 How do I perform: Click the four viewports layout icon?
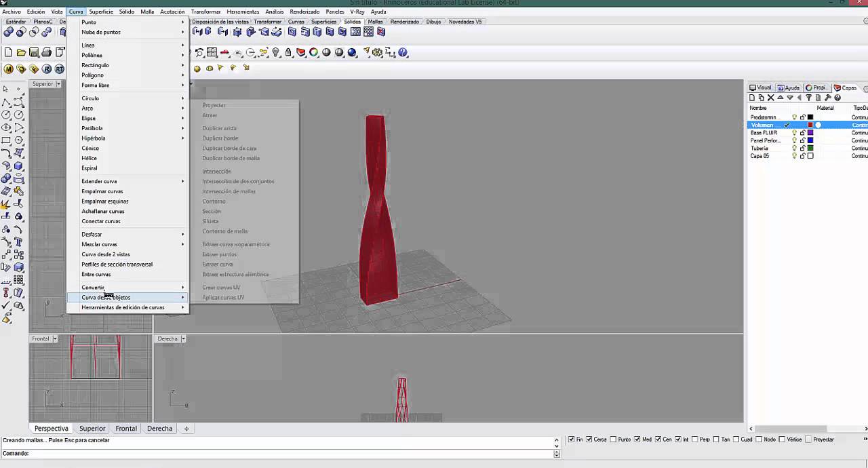(212, 52)
